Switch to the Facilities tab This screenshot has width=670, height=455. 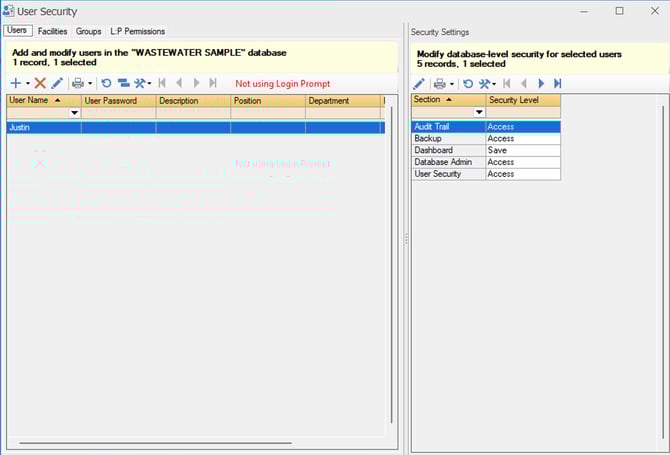54,31
